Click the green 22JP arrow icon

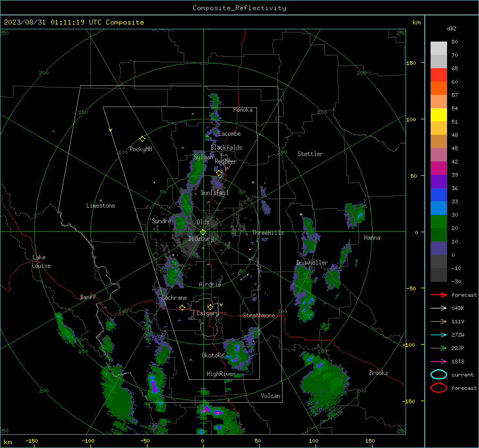[439, 348]
